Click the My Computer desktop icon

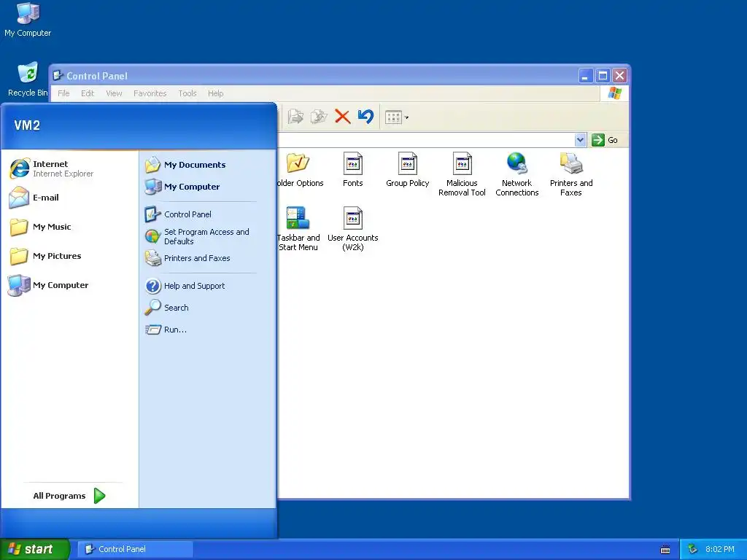click(x=28, y=20)
